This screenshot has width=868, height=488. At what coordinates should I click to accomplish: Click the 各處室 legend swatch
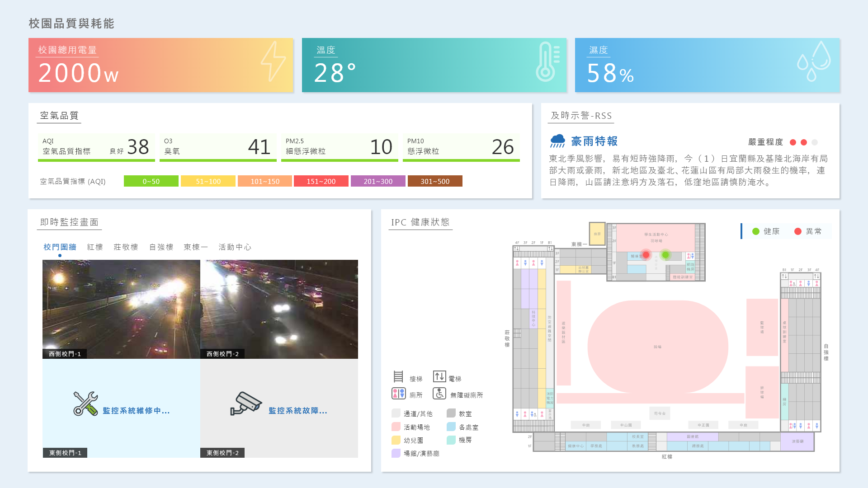pos(451,427)
